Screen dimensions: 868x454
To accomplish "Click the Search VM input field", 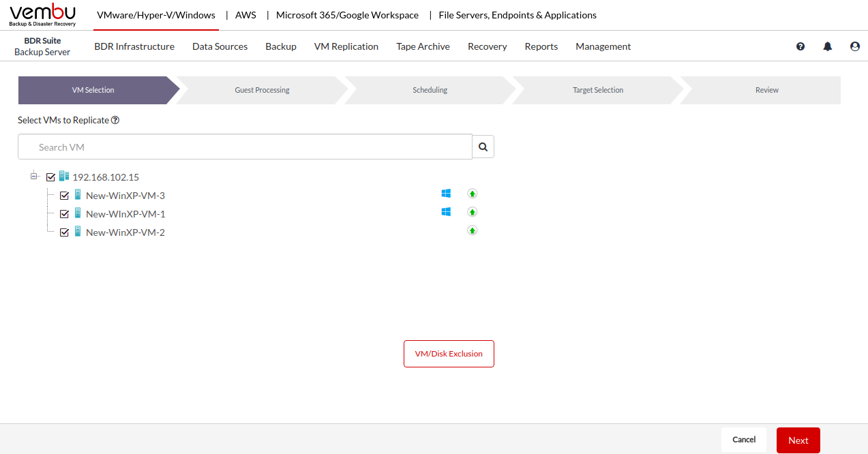I will click(245, 147).
